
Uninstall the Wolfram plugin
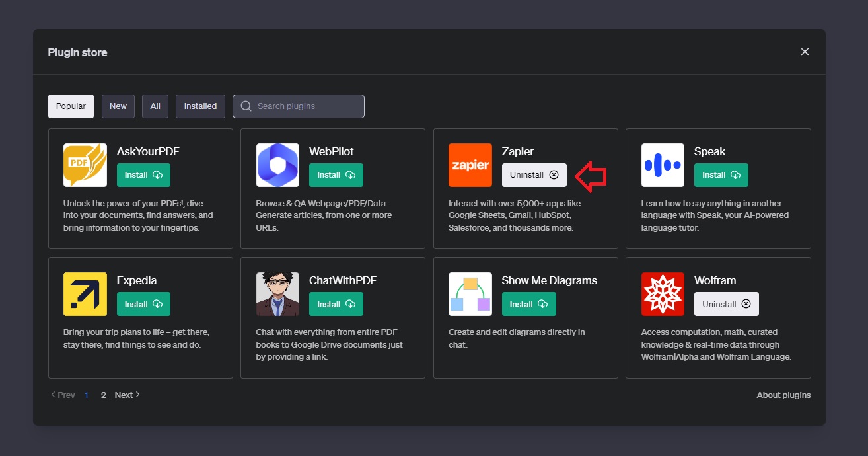tap(727, 304)
